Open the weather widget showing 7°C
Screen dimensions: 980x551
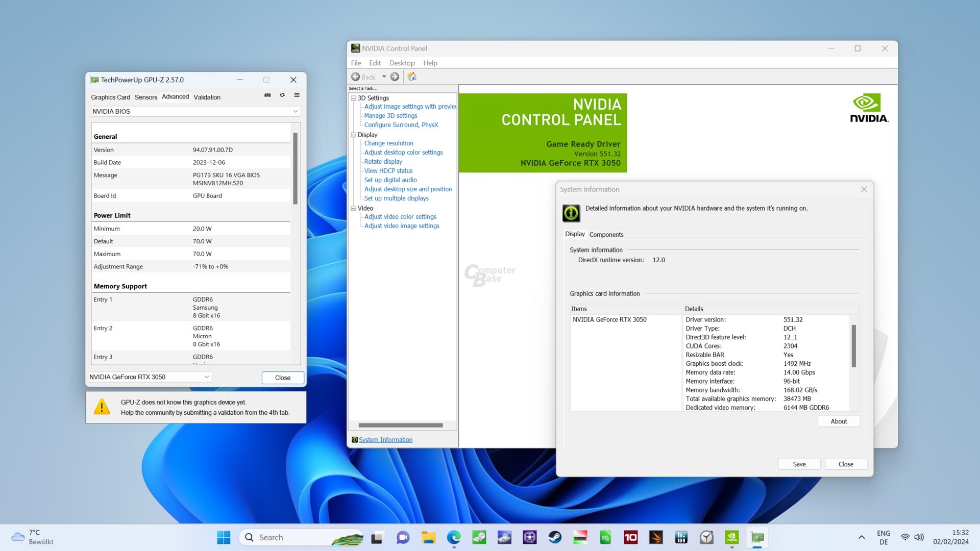[x=32, y=537]
